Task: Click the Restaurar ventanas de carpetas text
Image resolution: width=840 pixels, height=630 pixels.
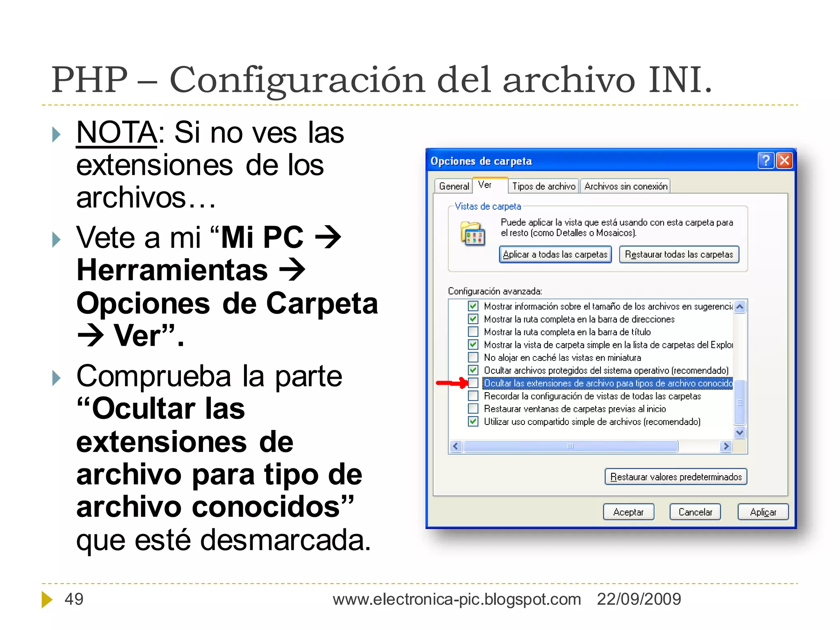Action: tap(575, 409)
